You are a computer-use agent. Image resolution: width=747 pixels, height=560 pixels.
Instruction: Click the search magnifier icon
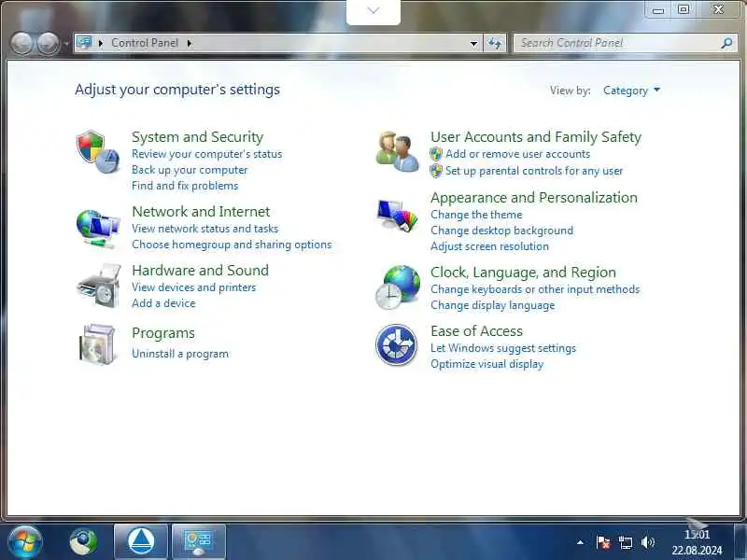[x=726, y=43]
